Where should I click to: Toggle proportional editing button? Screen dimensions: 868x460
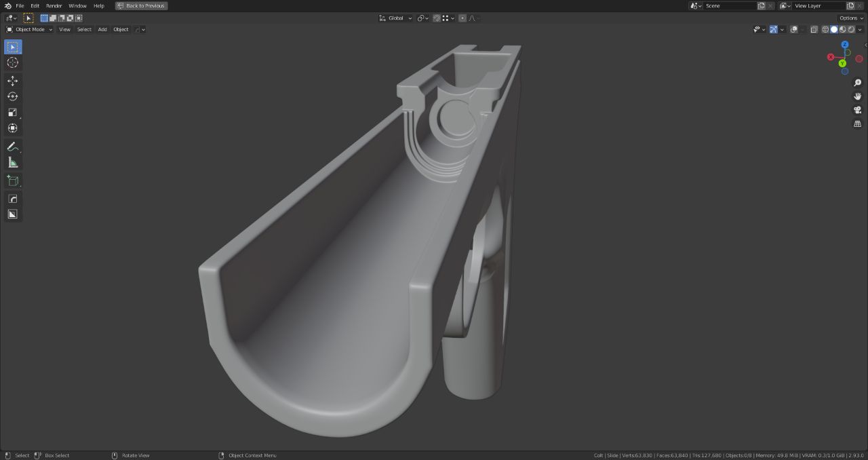(x=462, y=18)
